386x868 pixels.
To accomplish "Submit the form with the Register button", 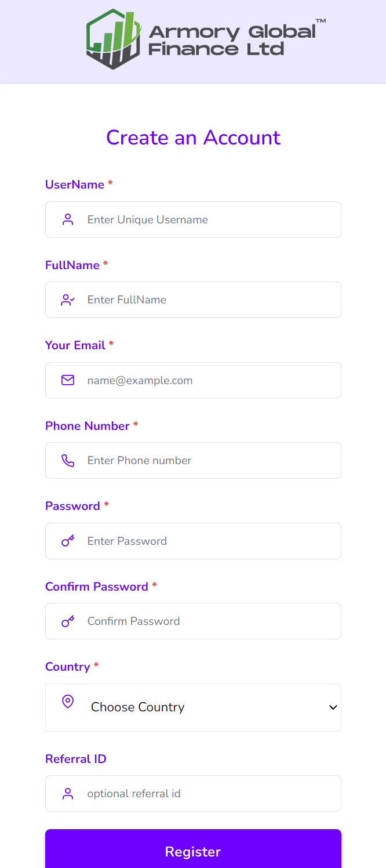I will click(193, 851).
